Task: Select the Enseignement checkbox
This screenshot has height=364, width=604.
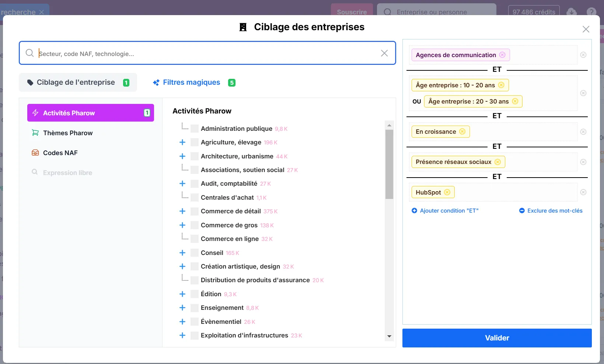Action: click(195, 308)
